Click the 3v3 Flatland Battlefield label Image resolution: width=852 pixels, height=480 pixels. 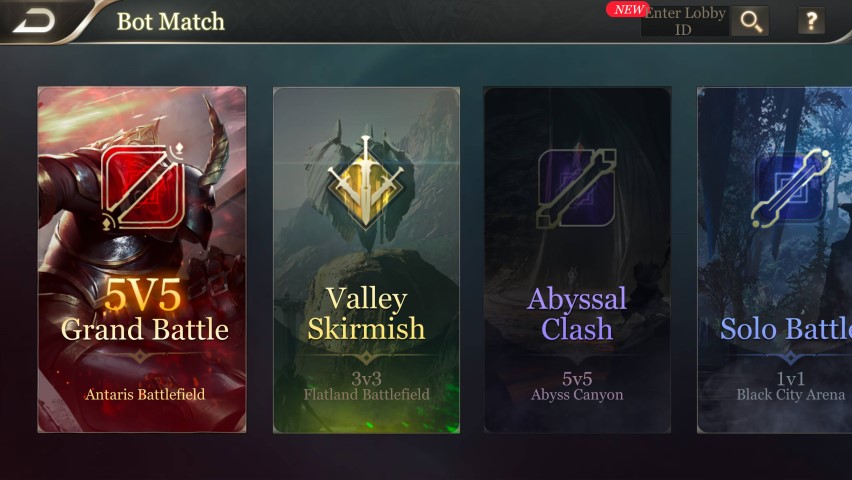(366, 387)
